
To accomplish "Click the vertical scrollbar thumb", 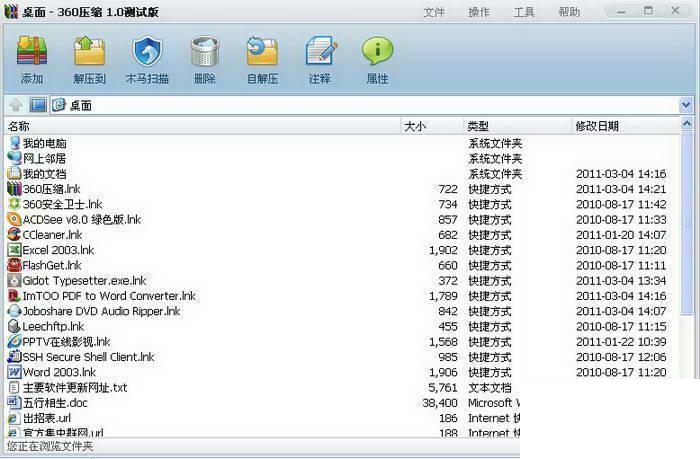I will click(x=687, y=222).
